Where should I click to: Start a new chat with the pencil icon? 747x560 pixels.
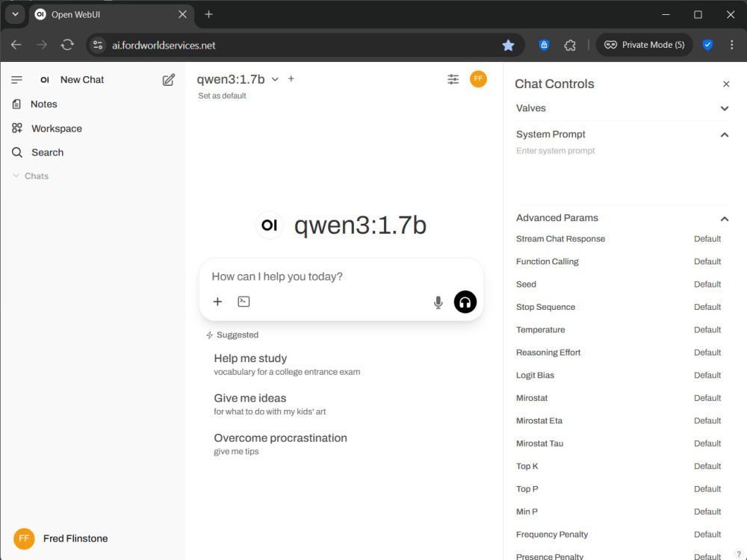click(168, 80)
